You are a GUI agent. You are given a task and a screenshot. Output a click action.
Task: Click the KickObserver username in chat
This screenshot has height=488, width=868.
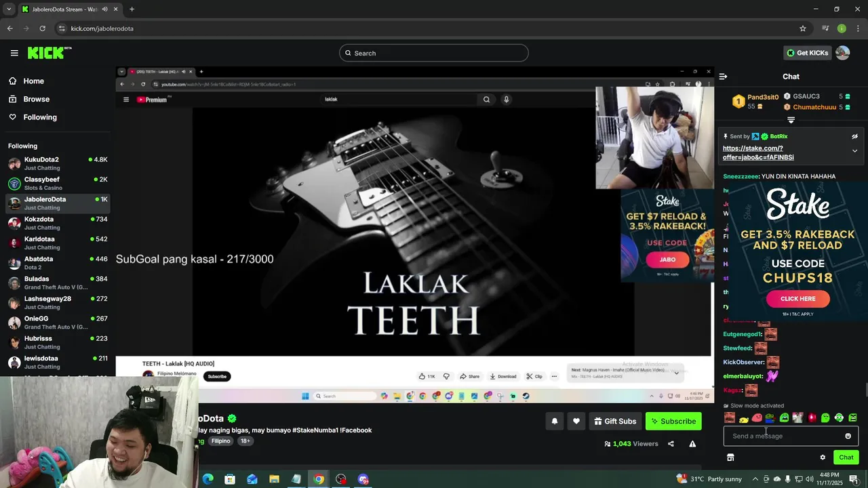pos(743,362)
